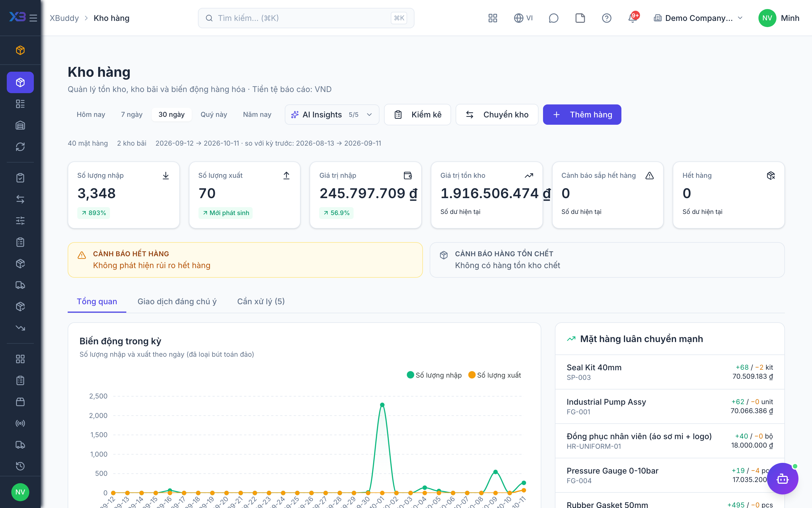Toggle Số lượng xuất legend swatch
The width and height of the screenshot is (812, 508).
click(x=472, y=375)
